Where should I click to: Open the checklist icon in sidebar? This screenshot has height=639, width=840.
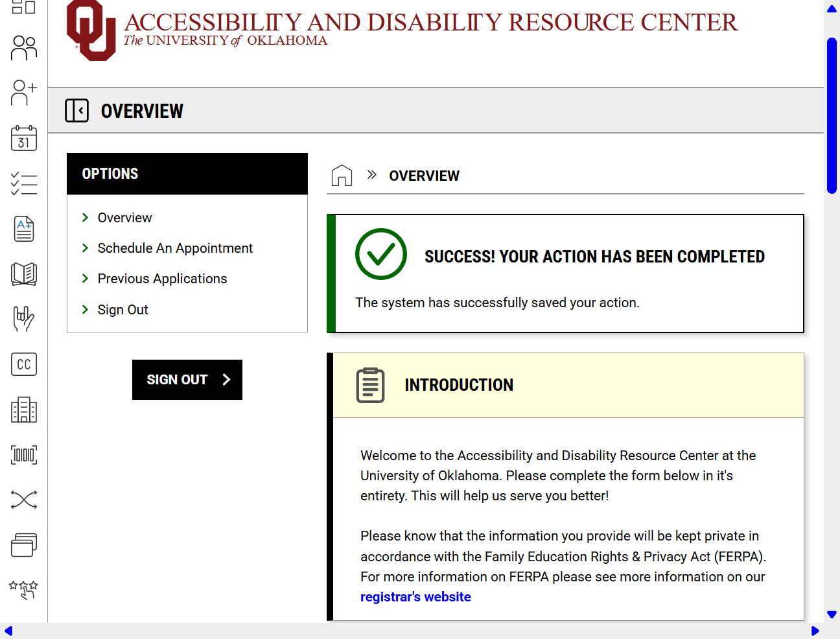24,183
